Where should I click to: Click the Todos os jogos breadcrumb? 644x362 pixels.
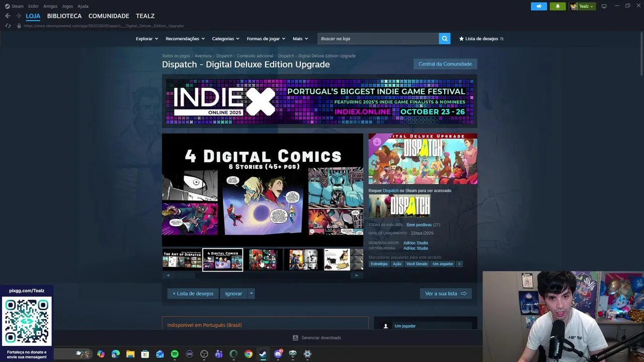pos(176,56)
